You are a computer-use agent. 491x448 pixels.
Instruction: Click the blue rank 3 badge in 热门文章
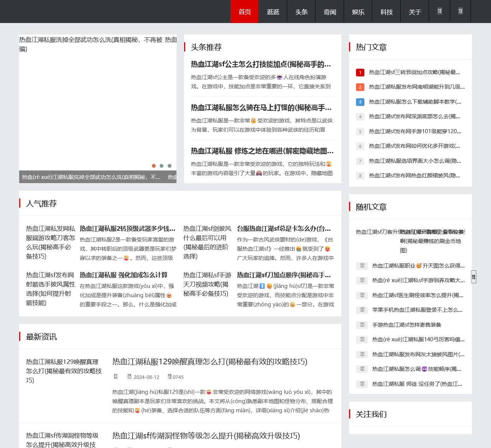[360, 102]
